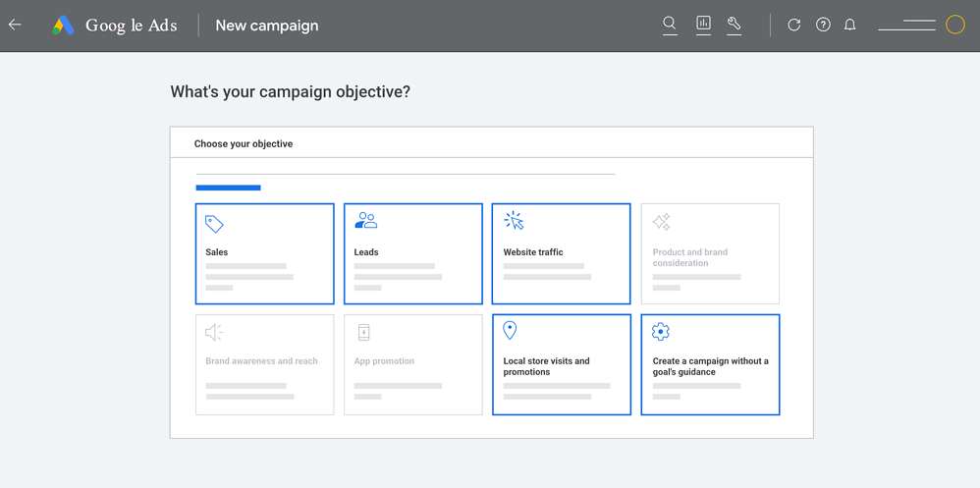980x488 pixels.
Task: Open tools and settings wrench icon
Action: (x=734, y=25)
